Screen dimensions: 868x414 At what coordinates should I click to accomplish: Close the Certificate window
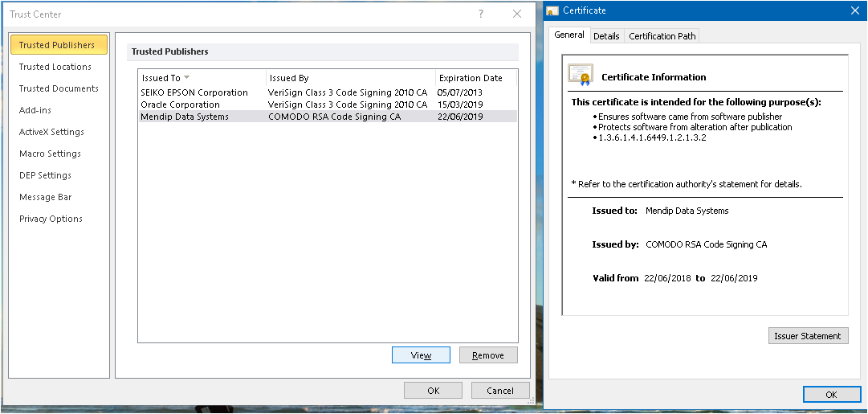pyautogui.click(x=854, y=10)
